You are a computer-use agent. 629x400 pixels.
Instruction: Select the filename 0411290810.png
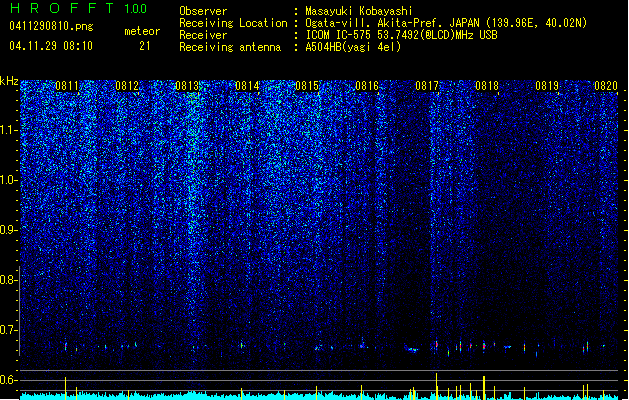point(51,26)
